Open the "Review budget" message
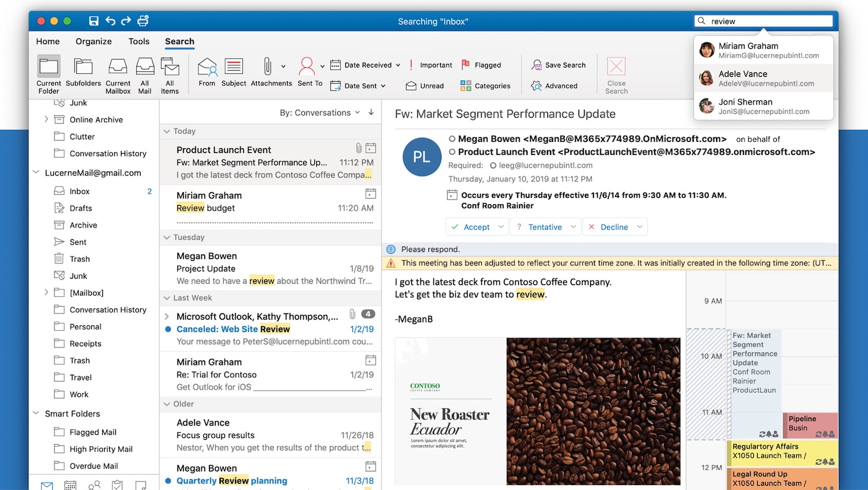The width and height of the screenshot is (868, 490). [270, 208]
